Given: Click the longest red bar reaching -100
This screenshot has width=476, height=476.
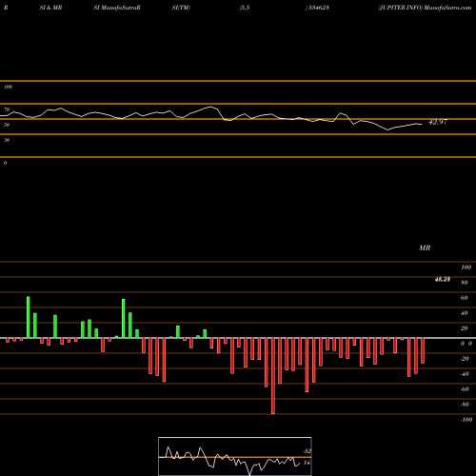Looking at the screenshot, I should pos(273,376).
